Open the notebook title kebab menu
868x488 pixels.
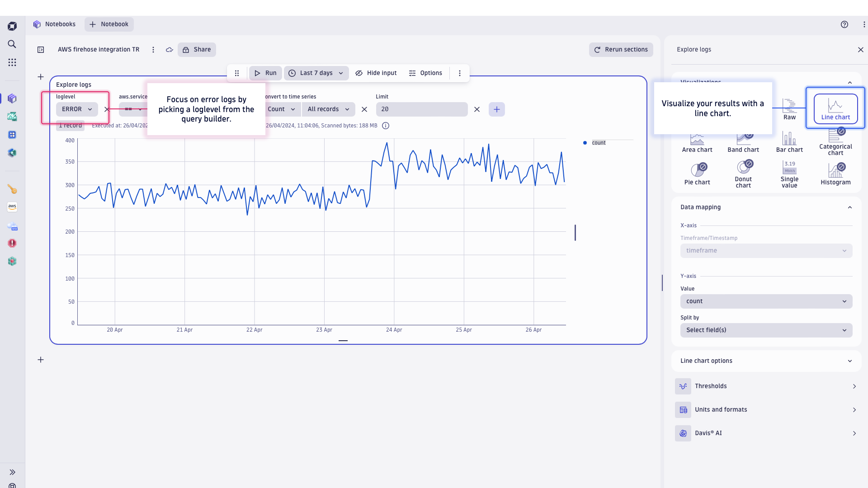pos(153,50)
